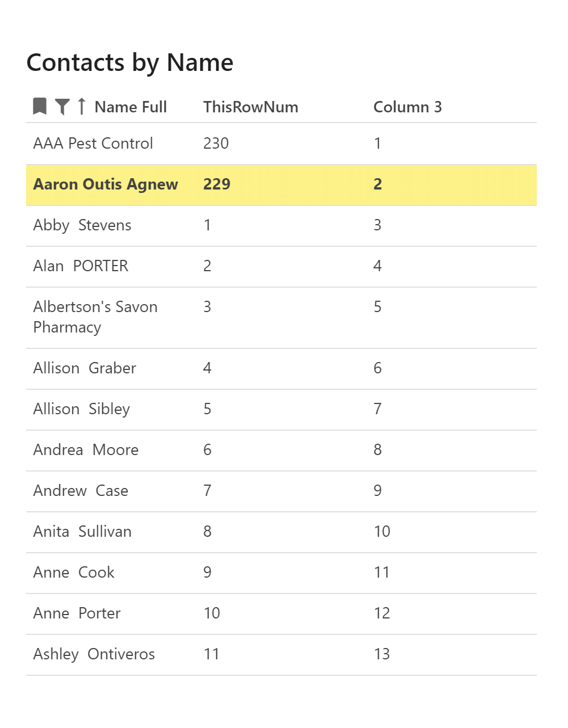Click the Allison Sibley contact
This screenshot has height=728, width=568.
[x=82, y=409]
